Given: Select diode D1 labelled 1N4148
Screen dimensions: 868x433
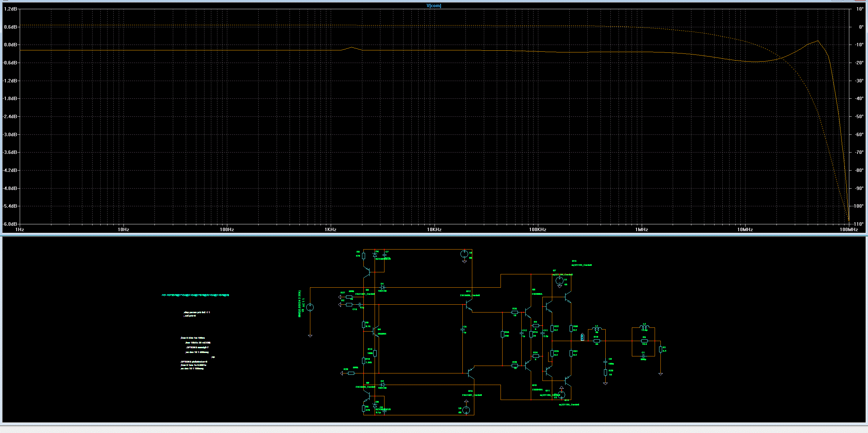Looking at the screenshot, I should [382, 287].
